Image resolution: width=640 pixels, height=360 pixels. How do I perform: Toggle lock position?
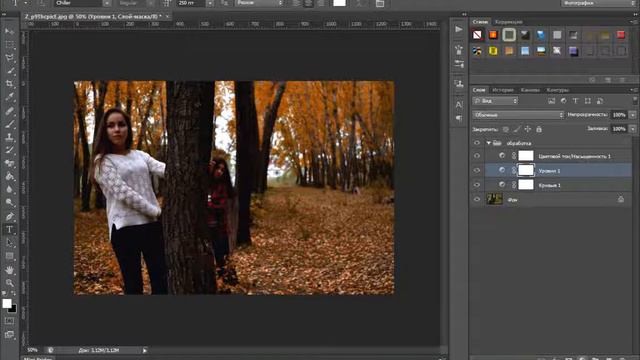coord(528,129)
